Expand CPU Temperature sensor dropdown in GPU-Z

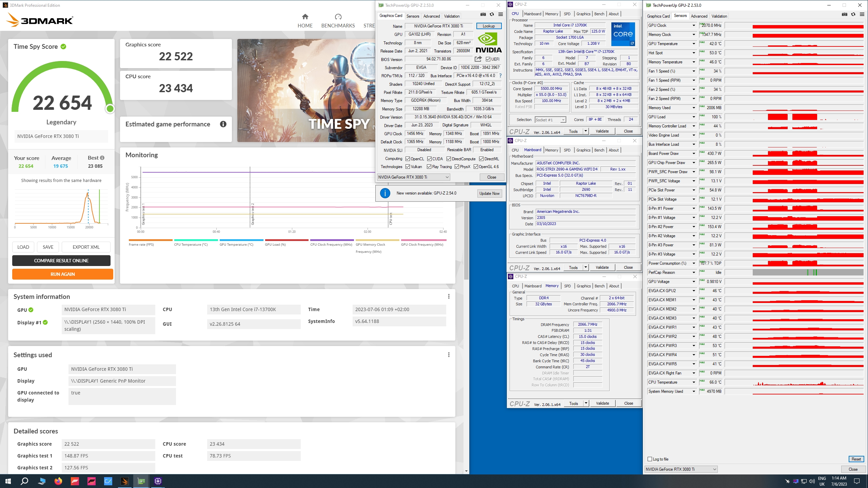click(x=694, y=382)
